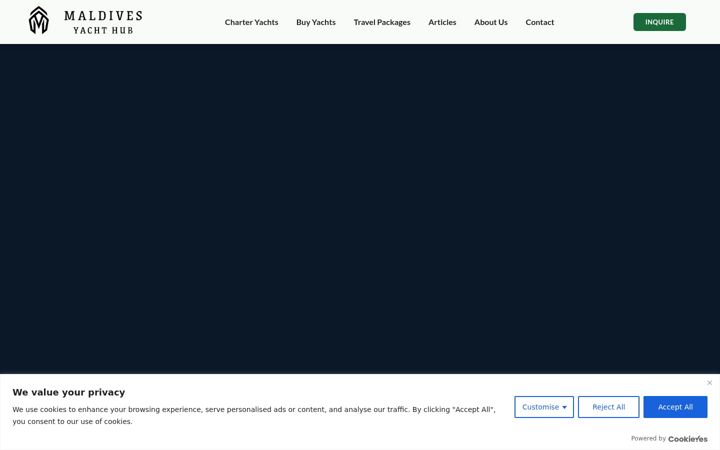Click the green Inquire button
The width and height of the screenshot is (720, 450).
point(659,22)
